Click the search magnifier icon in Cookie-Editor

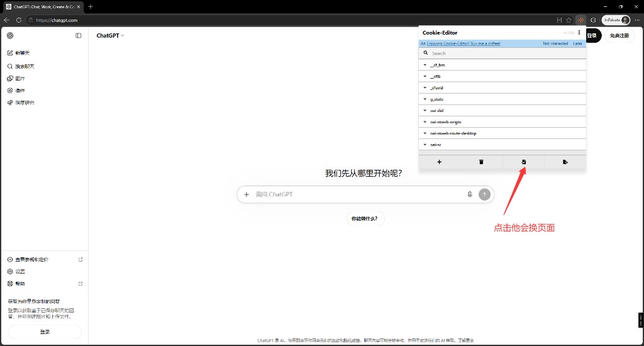pyautogui.click(x=426, y=53)
